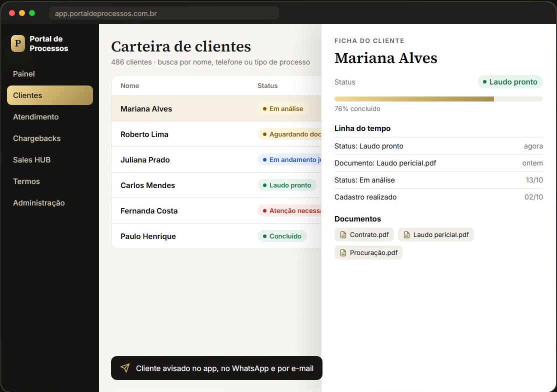The image size is (557, 392).
Task: Select the Fernanda Costa row
Action: pos(216,211)
